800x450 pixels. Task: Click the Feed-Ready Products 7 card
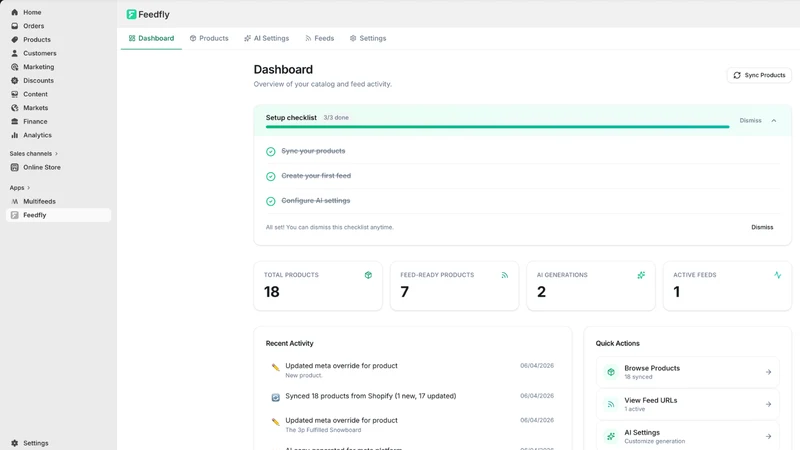[455, 286]
